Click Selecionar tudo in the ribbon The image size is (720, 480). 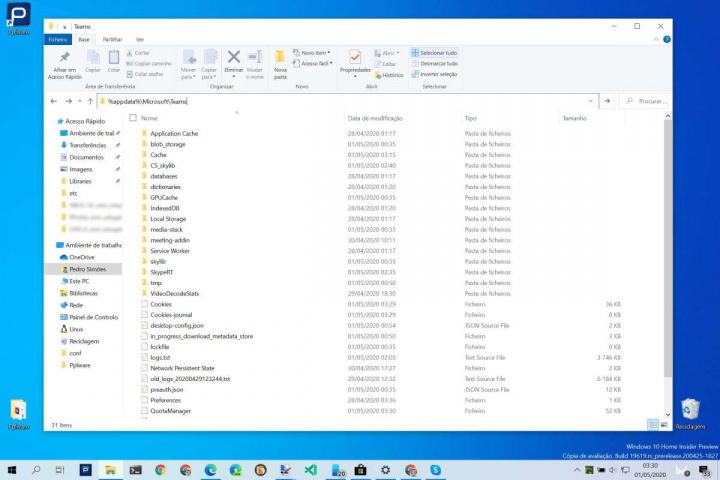click(x=438, y=52)
